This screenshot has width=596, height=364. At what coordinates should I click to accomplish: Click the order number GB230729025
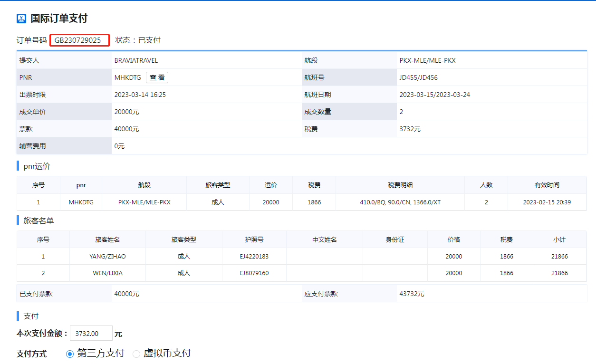click(x=79, y=40)
